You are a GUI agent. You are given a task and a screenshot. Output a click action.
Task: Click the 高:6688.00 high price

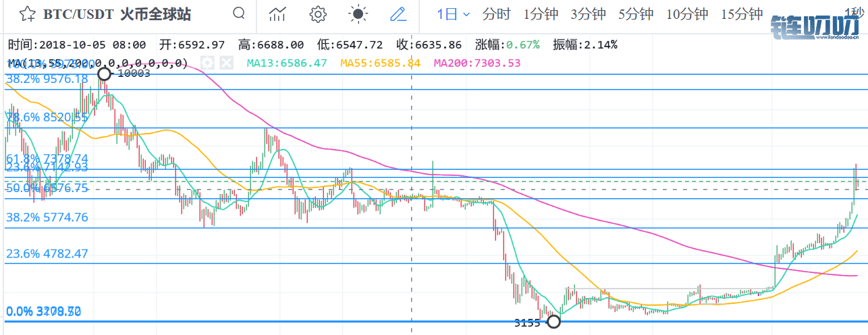tap(271, 45)
